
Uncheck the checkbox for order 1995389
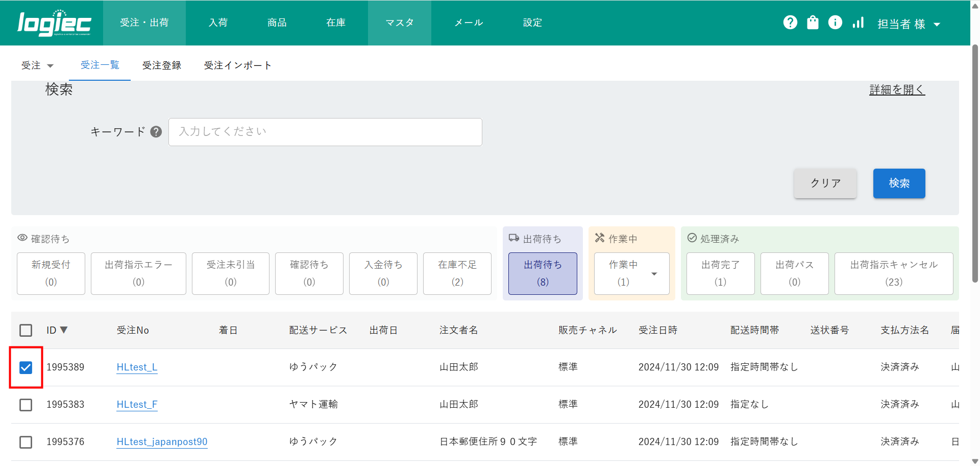tap(26, 367)
